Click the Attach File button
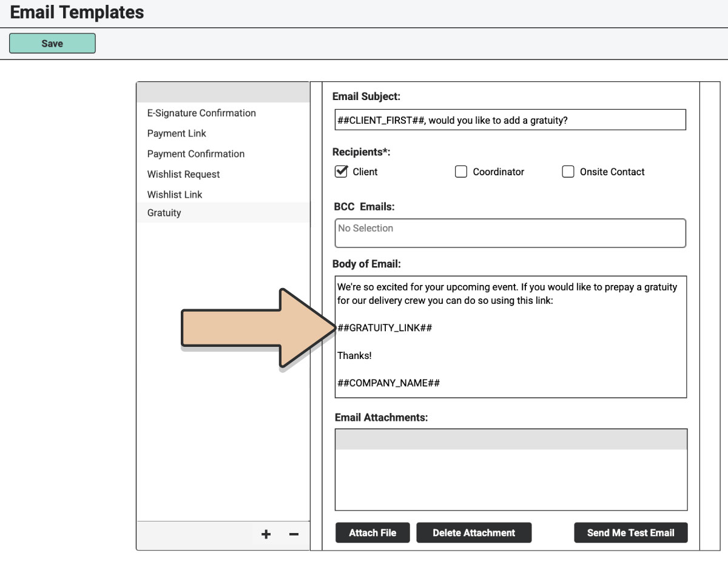Image resolution: width=728 pixels, height=570 pixels. (372, 533)
